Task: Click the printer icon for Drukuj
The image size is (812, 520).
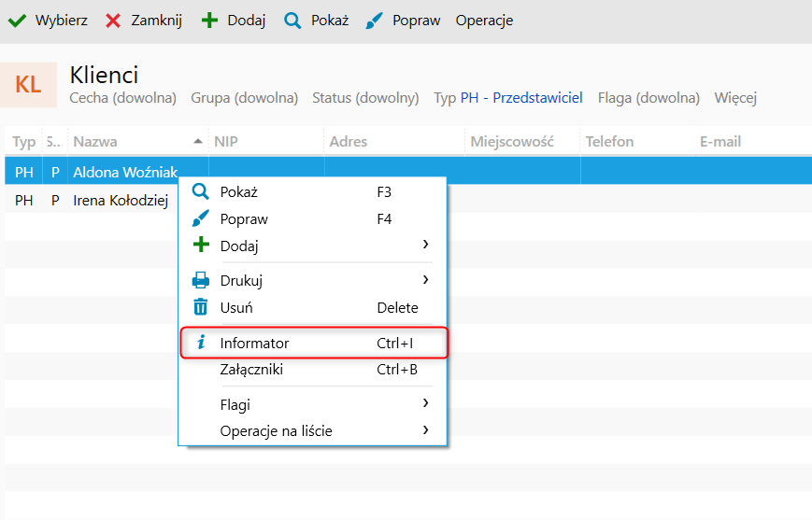Action: (201, 279)
